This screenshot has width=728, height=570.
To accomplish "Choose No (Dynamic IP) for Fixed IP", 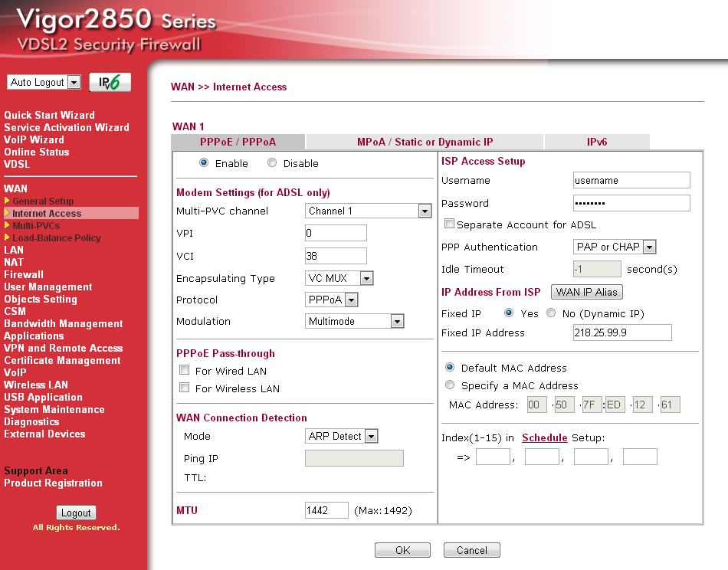I will click(549, 312).
